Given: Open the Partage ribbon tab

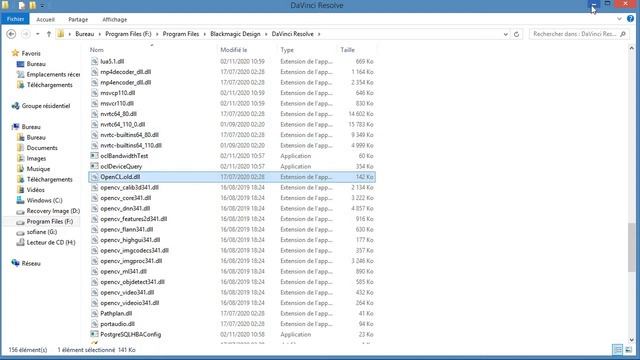Looking at the screenshot, I should point(78,20).
